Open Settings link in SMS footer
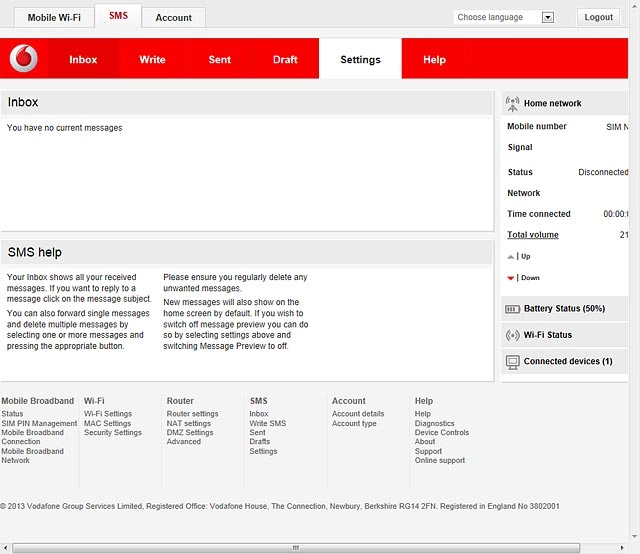 click(x=263, y=451)
